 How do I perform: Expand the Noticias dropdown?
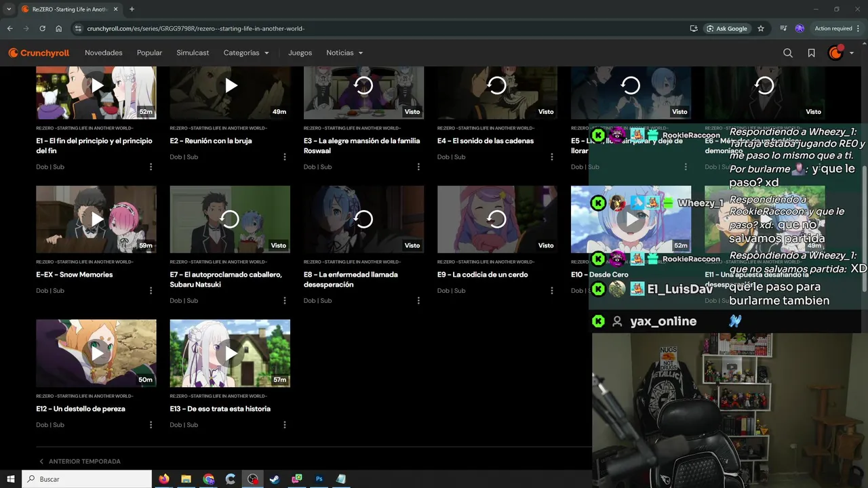pos(344,53)
